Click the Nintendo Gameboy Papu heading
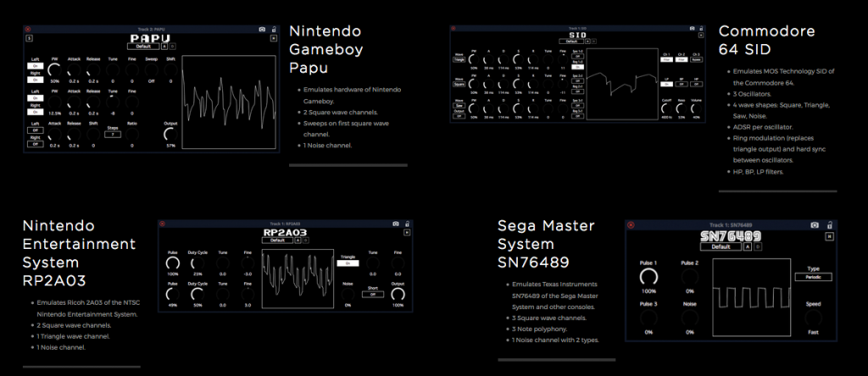Viewport: 868px width, 376px height. [326, 49]
